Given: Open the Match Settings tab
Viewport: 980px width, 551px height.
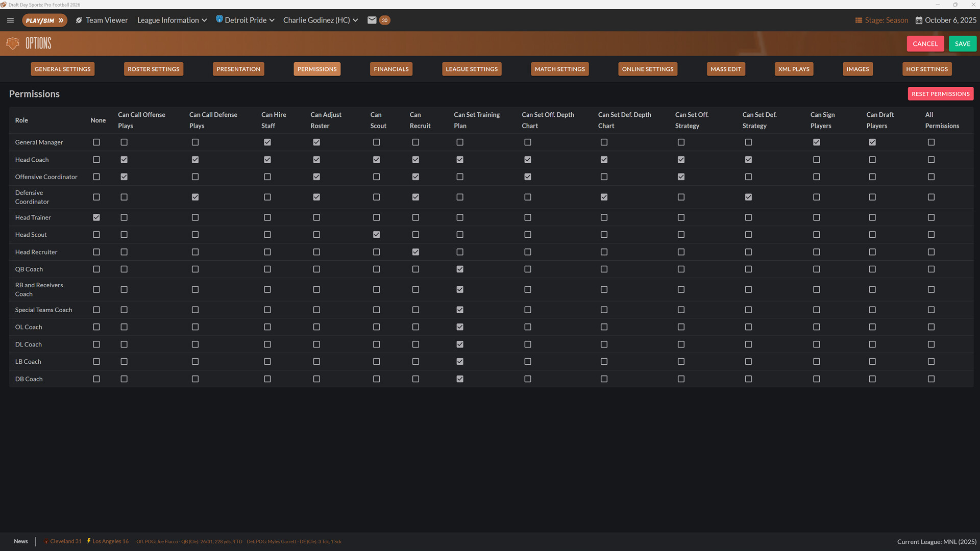Looking at the screenshot, I should click(559, 69).
